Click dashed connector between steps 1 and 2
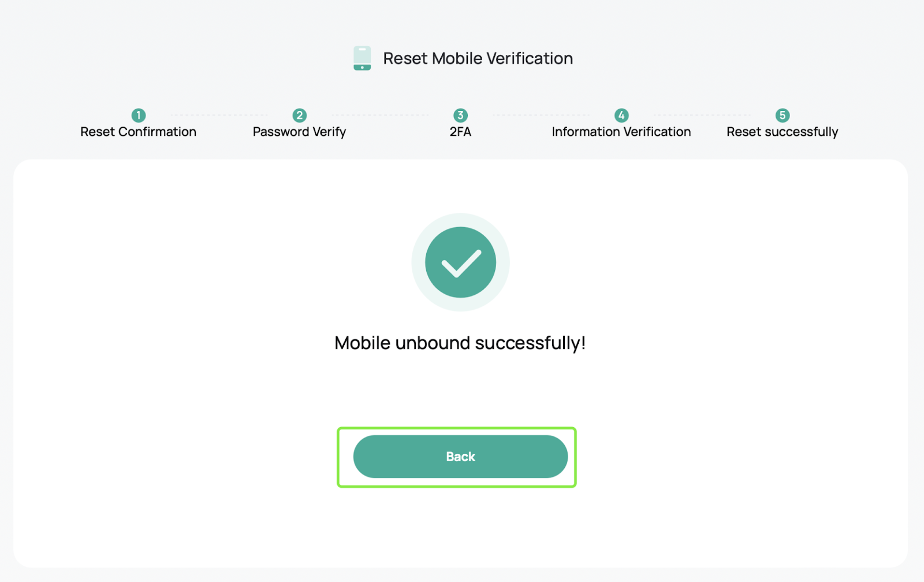Viewport: 924px width, 582px height. point(219,115)
